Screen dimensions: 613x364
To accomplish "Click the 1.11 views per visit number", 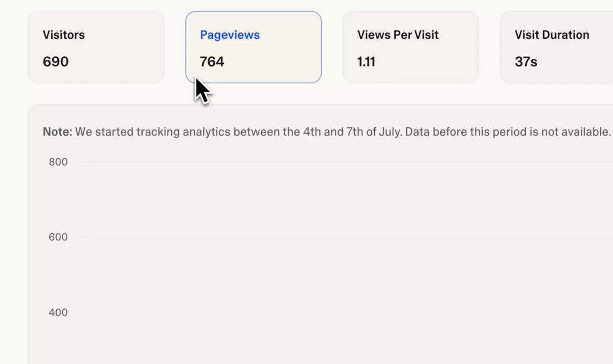I will (366, 62).
